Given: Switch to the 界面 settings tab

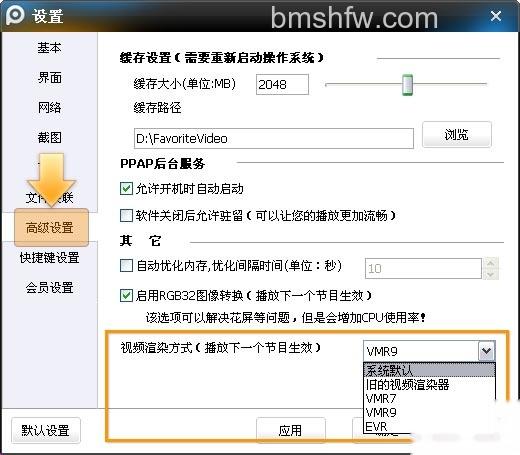Looking at the screenshot, I should pyautogui.click(x=49, y=78).
